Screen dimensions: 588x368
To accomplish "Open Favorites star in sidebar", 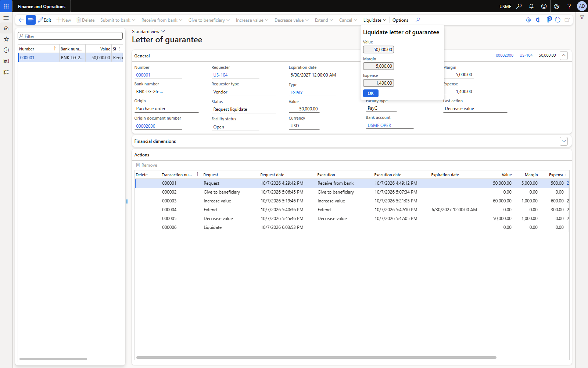I will coord(6,39).
